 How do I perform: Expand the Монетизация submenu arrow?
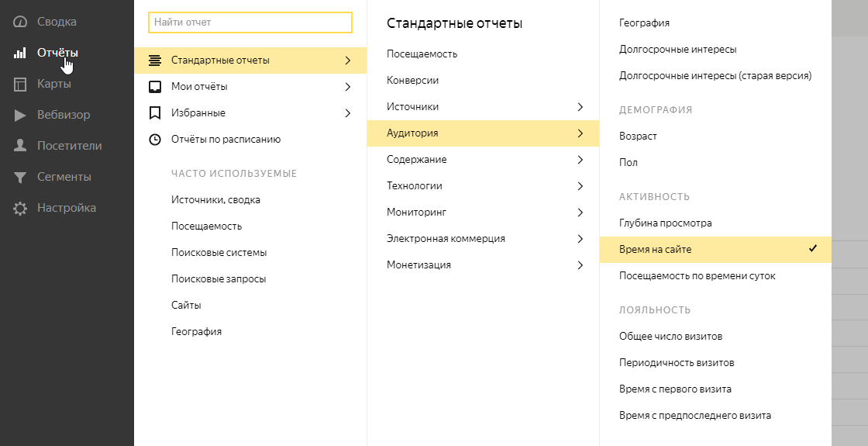(580, 265)
